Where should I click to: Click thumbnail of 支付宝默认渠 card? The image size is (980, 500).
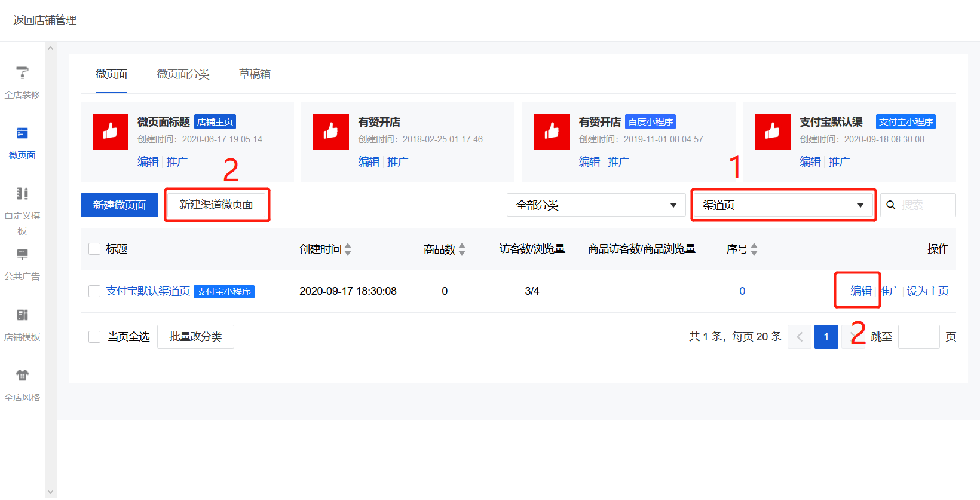[x=773, y=132]
